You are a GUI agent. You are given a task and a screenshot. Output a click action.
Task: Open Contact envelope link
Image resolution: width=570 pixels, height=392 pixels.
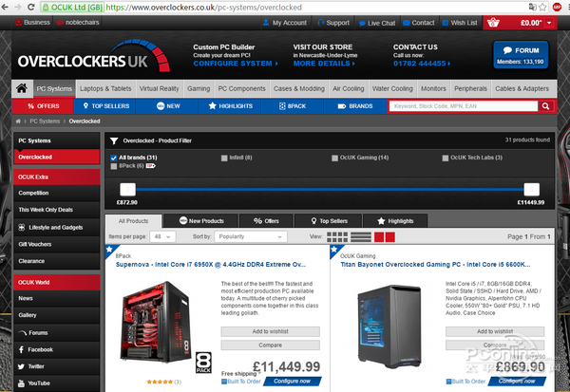[418, 23]
